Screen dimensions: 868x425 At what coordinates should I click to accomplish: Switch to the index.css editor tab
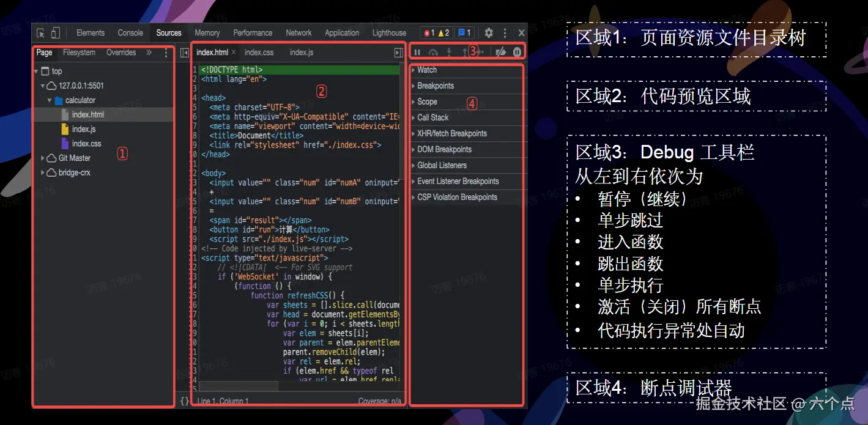[259, 53]
